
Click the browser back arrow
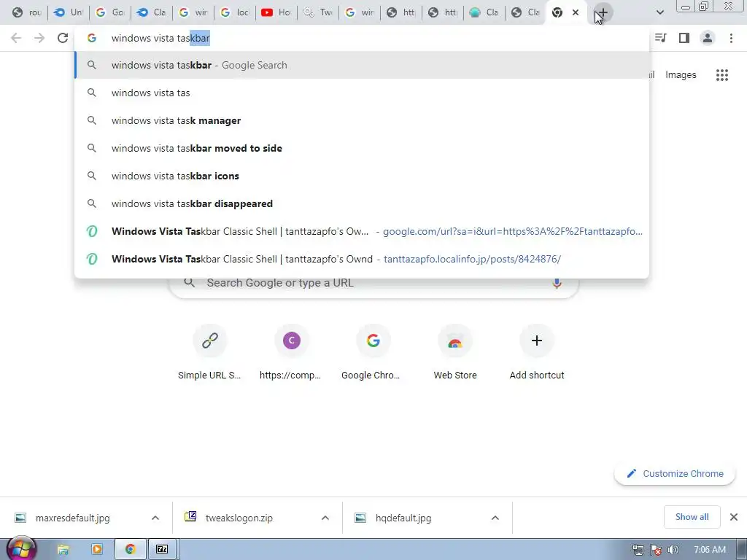16,38
